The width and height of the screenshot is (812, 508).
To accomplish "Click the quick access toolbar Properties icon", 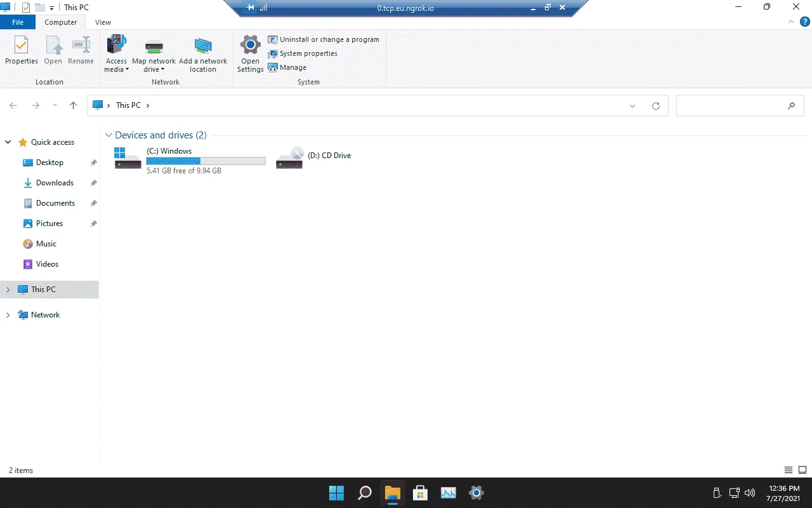I will [x=25, y=8].
